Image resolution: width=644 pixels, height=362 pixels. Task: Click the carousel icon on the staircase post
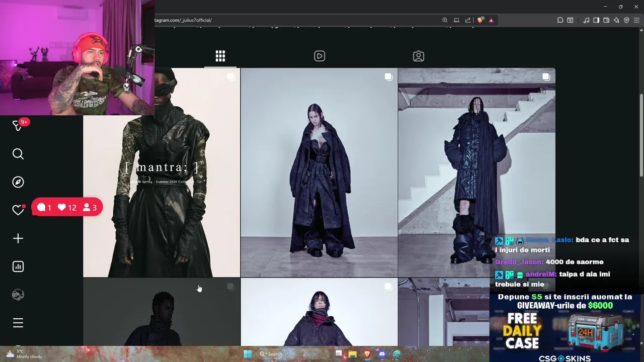[546, 77]
